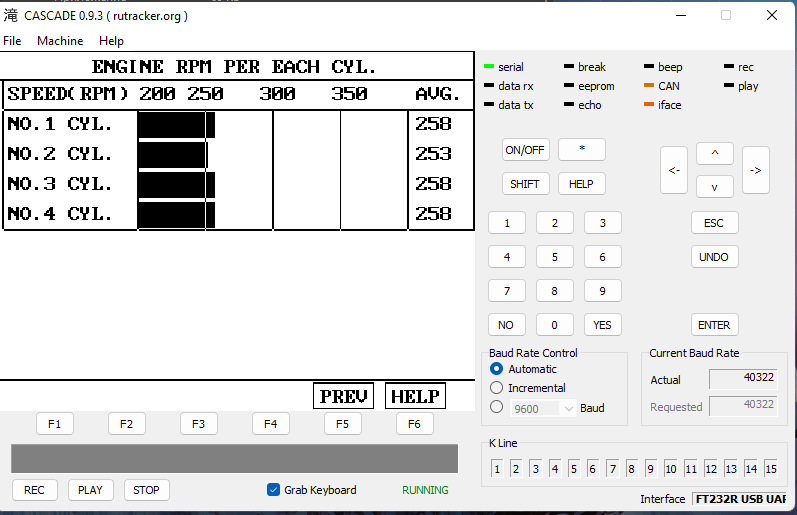Image resolution: width=797 pixels, height=515 pixels.
Task: Start recording with the REC button
Action: (34, 490)
